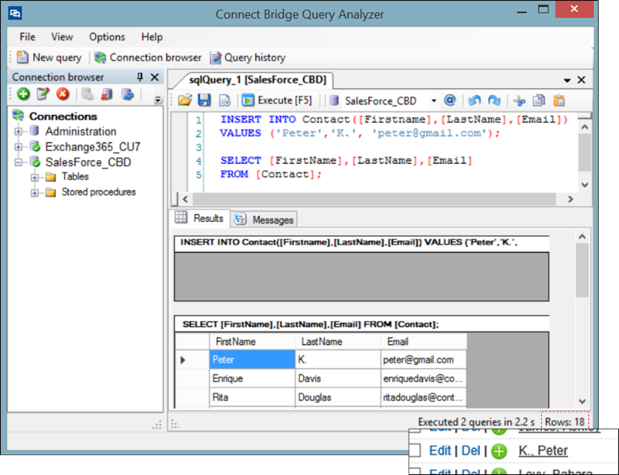Expand the Administration connection node

18,131
